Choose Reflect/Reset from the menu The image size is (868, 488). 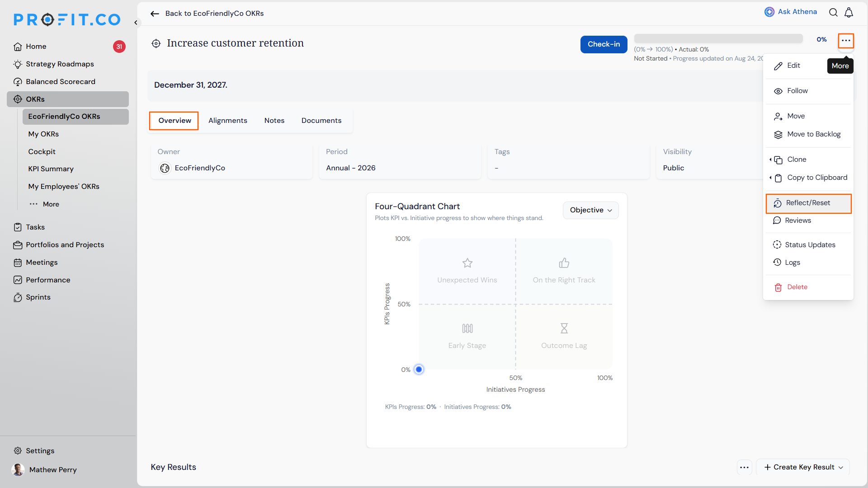(808, 203)
